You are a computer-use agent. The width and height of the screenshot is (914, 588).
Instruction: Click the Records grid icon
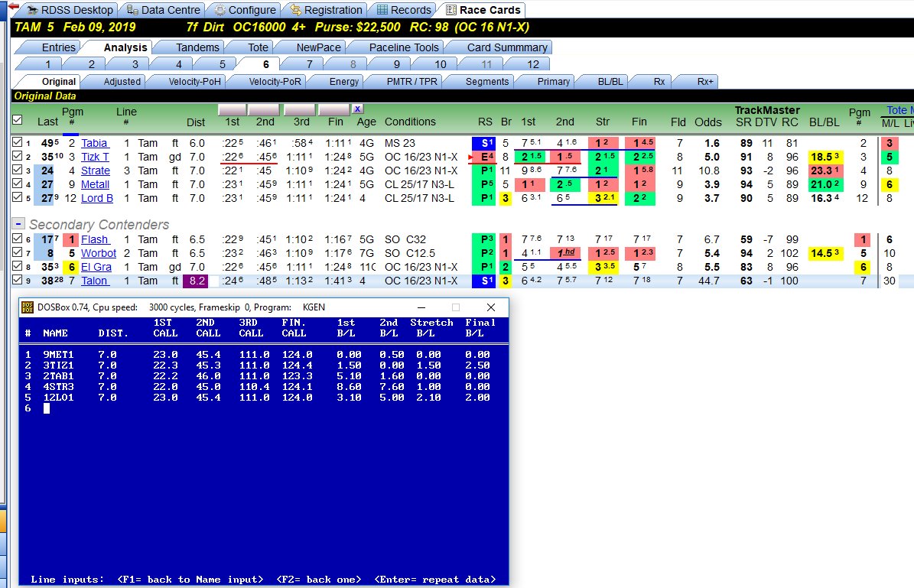[x=382, y=10]
